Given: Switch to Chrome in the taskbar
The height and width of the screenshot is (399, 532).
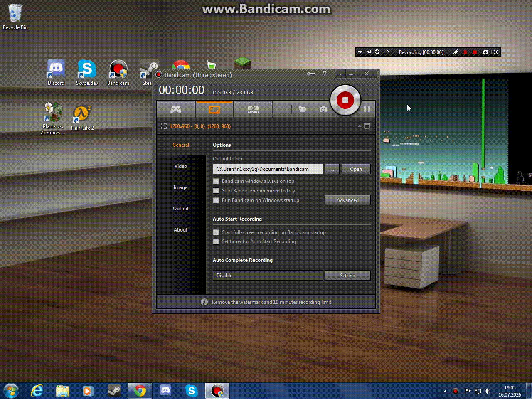Looking at the screenshot, I should 140,391.
